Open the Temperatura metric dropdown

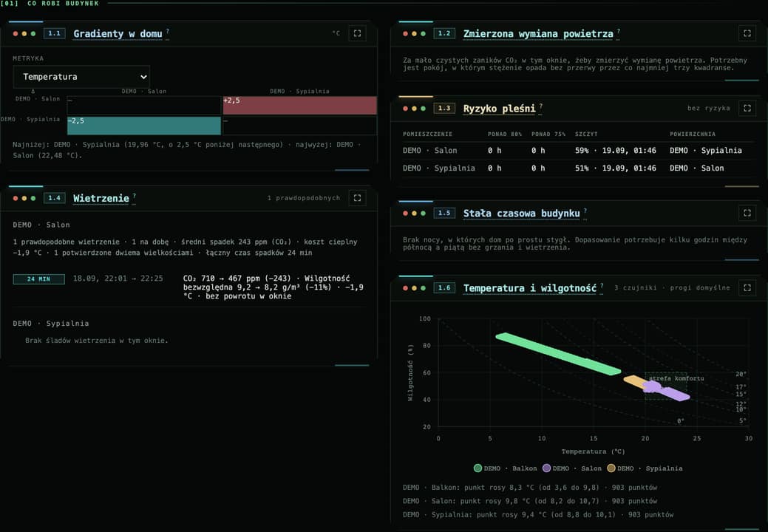point(81,77)
